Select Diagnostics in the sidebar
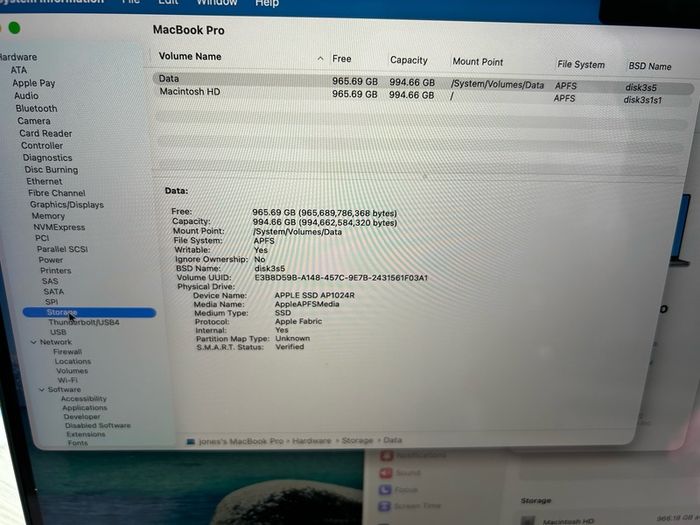The height and width of the screenshot is (525, 700). 47,158
